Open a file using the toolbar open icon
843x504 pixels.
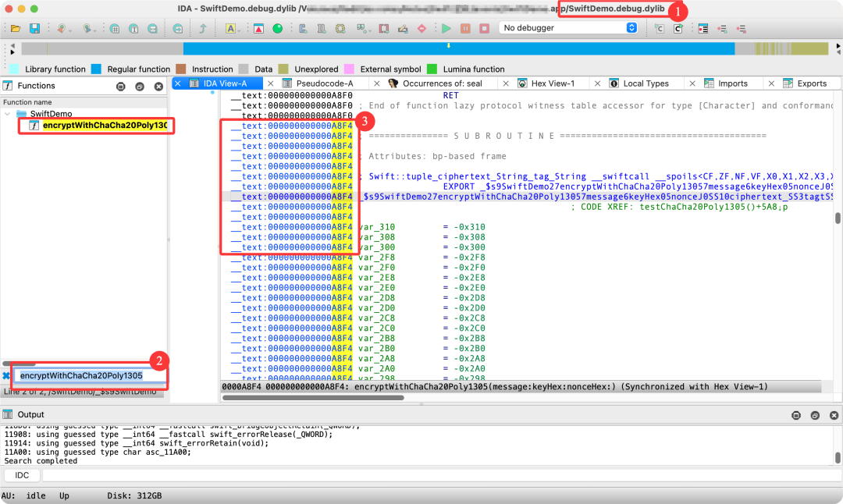[x=16, y=29]
